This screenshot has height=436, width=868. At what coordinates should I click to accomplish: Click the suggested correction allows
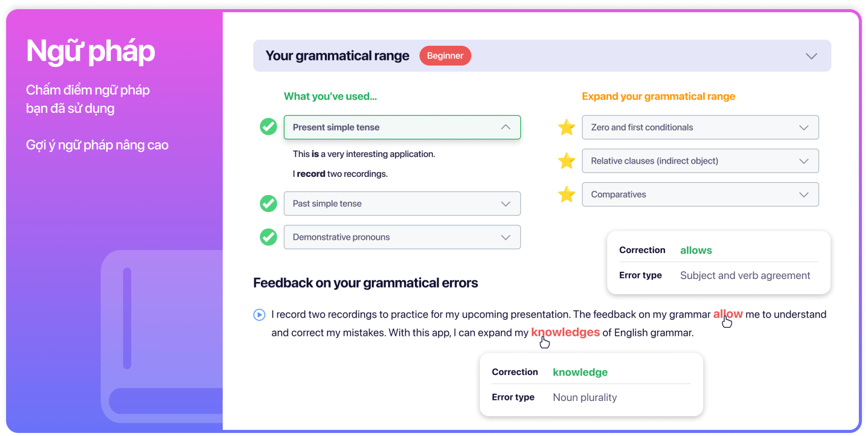click(x=696, y=250)
